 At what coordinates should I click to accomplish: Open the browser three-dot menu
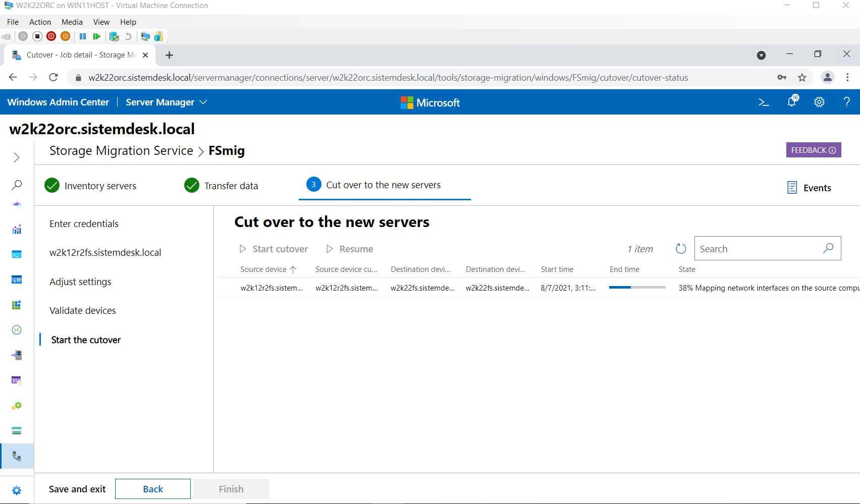point(847,78)
